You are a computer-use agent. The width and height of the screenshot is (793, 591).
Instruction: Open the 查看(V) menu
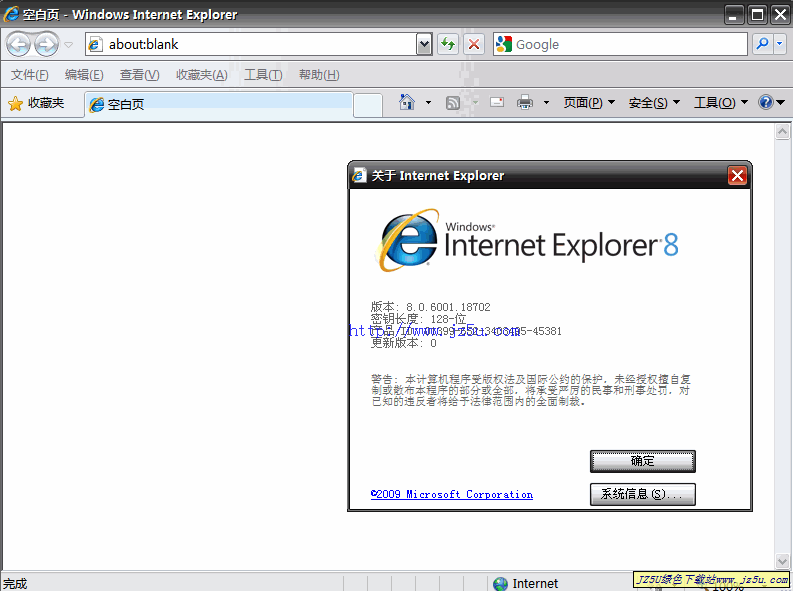(x=140, y=75)
